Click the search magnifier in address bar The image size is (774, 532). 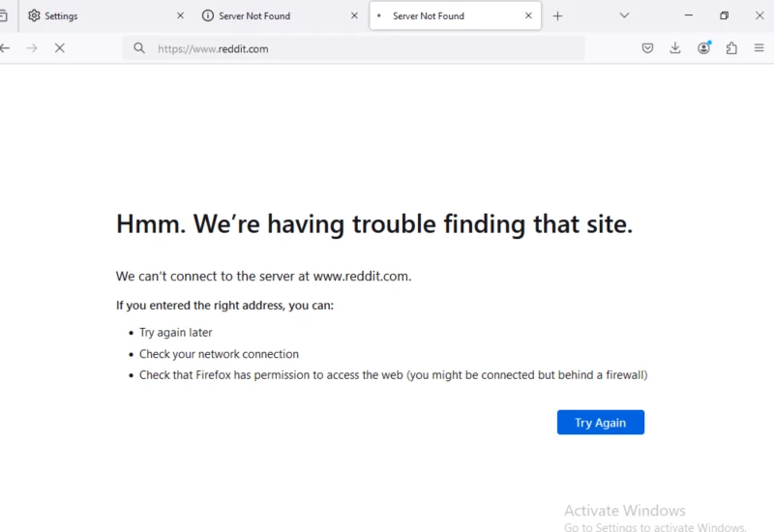[139, 48]
